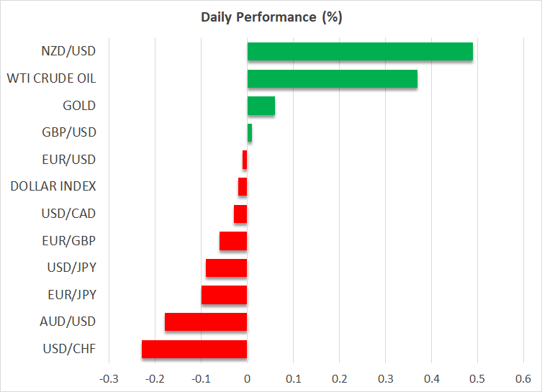The image size is (542, 392).
Task: Select the red USD/JPY bar
Action: click(227, 268)
